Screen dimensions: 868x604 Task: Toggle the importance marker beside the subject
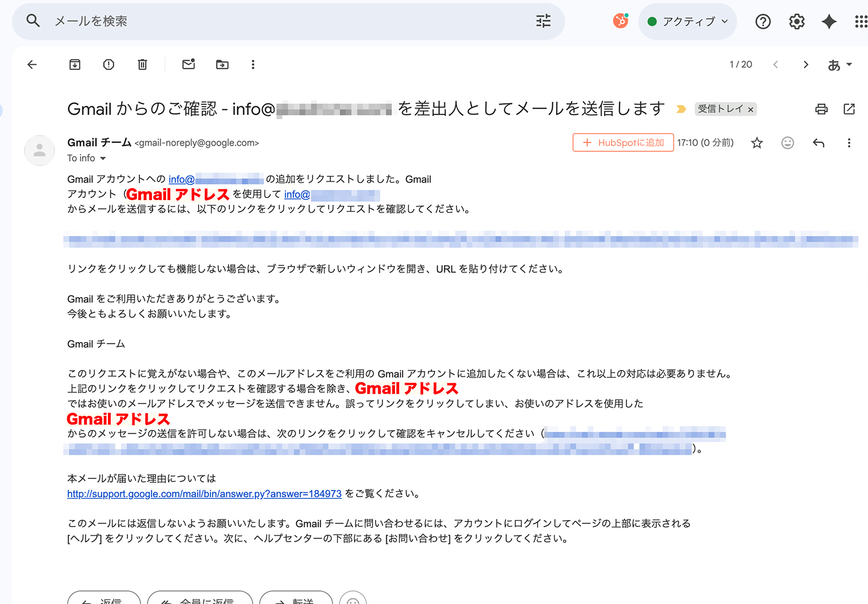pyautogui.click(x=681, y=109)
